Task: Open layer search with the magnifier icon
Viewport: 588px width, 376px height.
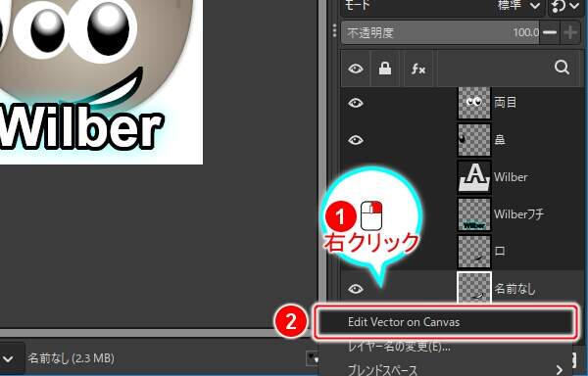Action: click(562, 68)
